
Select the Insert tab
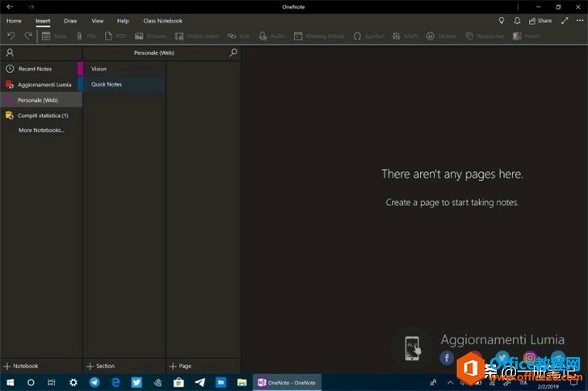point(43,21)
